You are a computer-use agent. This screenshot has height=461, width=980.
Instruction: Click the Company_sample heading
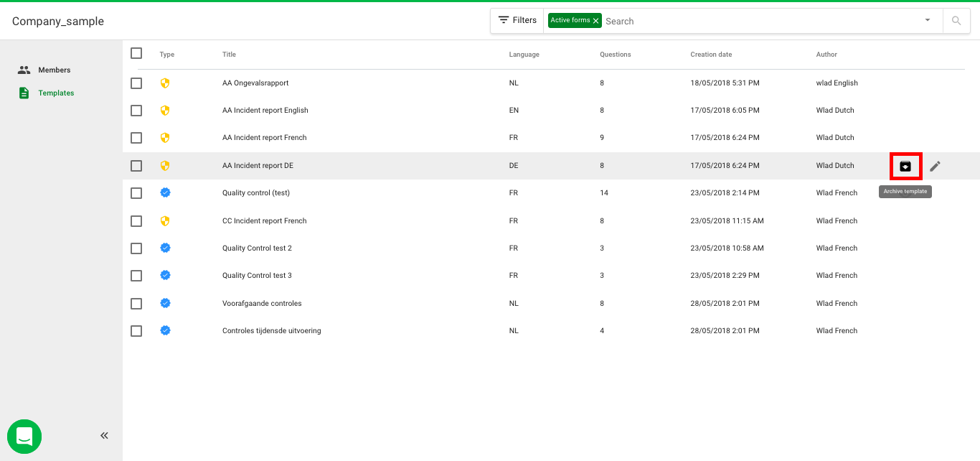click(x=58, y=22)
